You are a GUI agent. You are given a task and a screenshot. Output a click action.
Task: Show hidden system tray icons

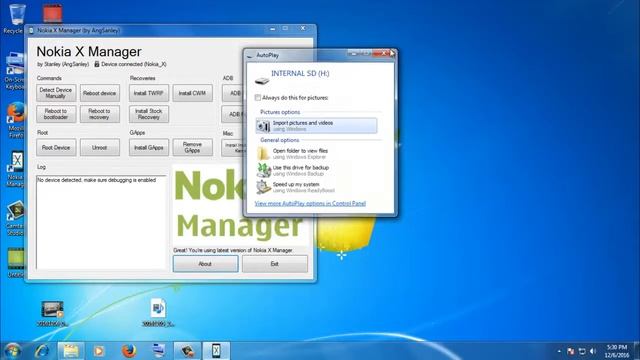click(x=559, y=351)
